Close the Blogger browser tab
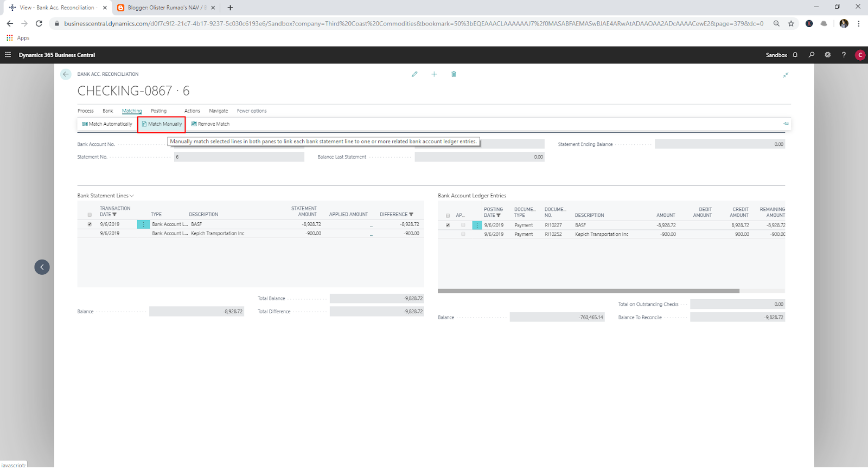Viewport: 868px width, 470px height. pyautogui.click(x=213, y=8)
